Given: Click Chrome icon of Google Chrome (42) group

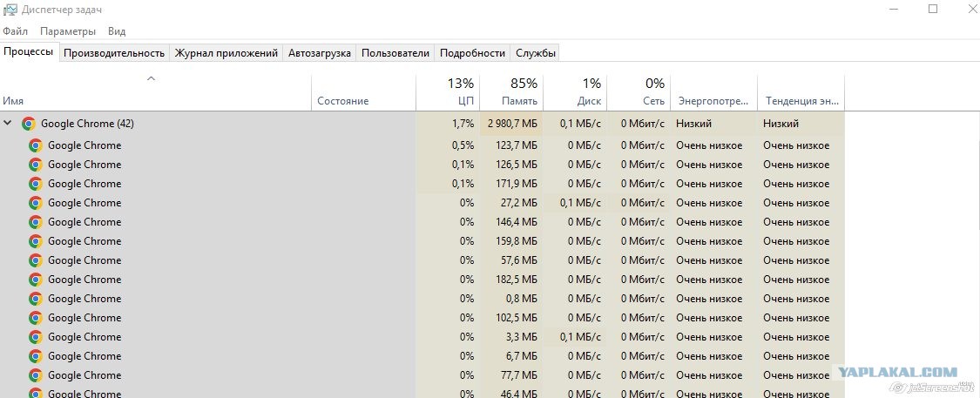Looking at the screenshot, I should tap(28, 124).
